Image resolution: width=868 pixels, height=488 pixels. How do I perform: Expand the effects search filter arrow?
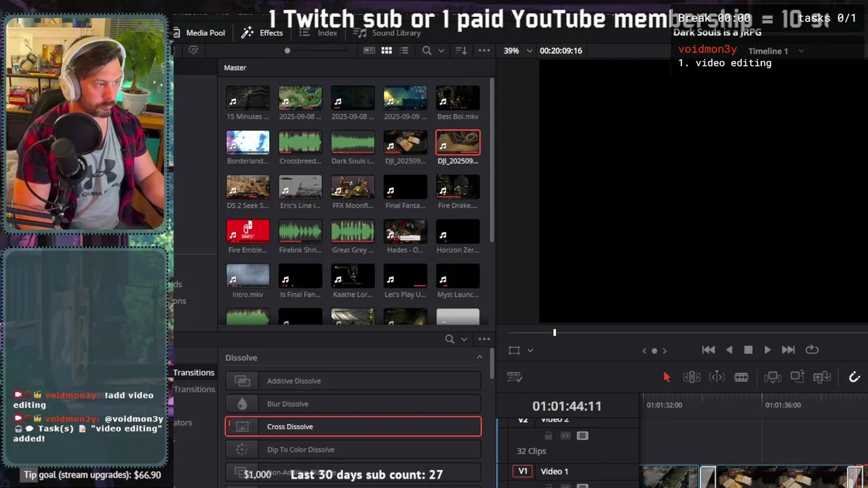(x=465, y=340)
